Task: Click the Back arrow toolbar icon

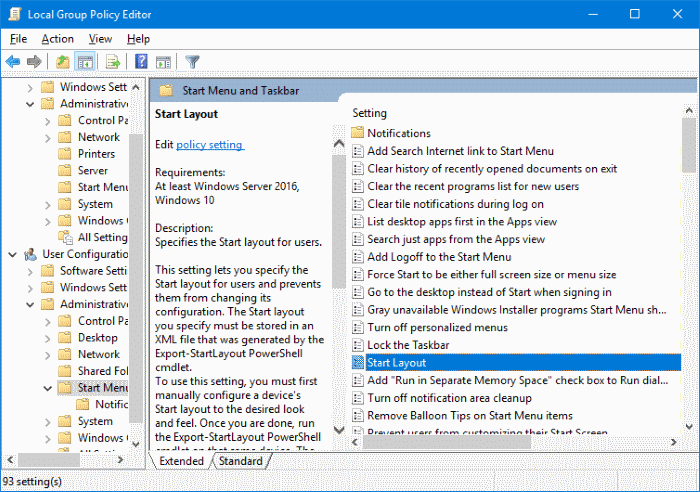Action: pyautogui.click(x=13, y=61)
